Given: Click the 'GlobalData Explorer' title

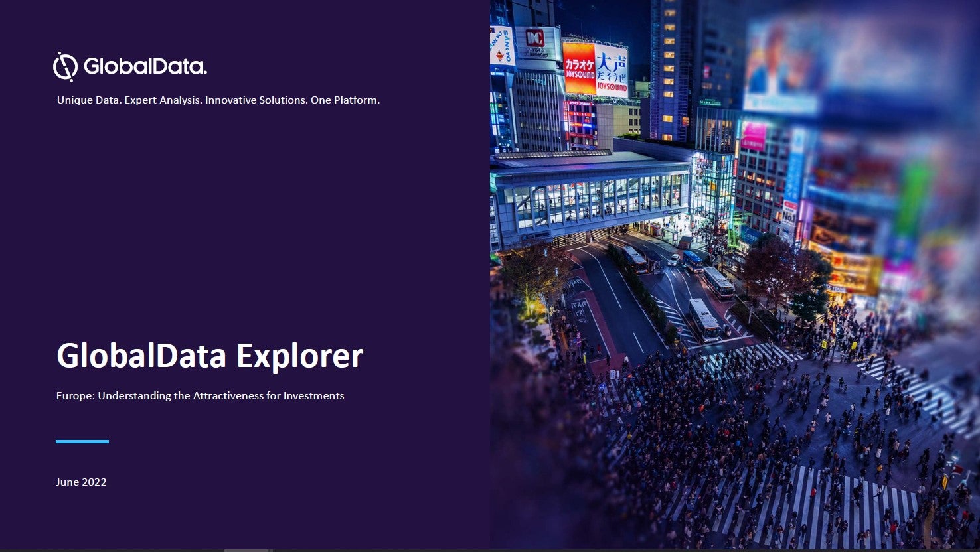Looking at the screenshot, I should (x=209, y=356).
